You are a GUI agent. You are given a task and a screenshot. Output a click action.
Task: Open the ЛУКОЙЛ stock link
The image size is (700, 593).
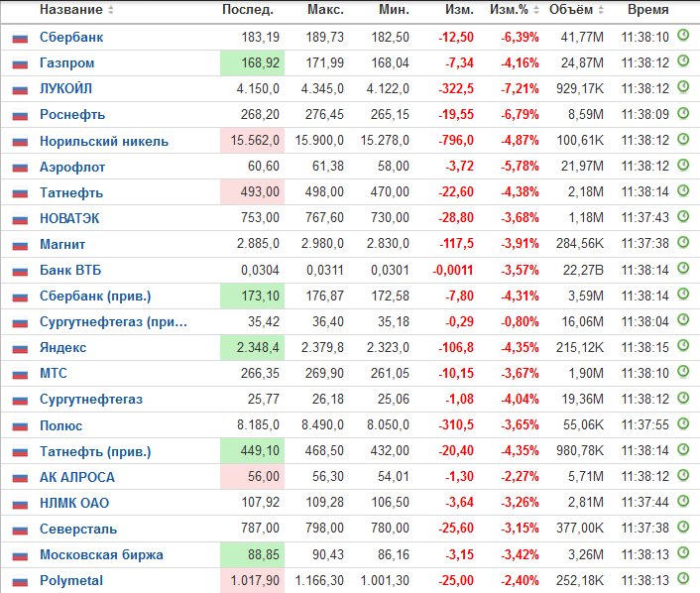tap(65, 89)
